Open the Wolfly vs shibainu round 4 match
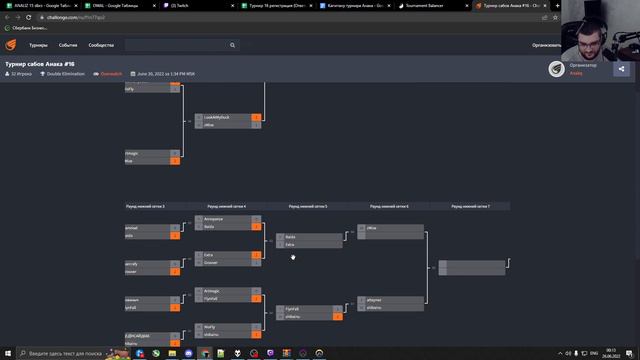Image resolution: width=640 pixels, height=360 pixels. (x=228, y=331)
